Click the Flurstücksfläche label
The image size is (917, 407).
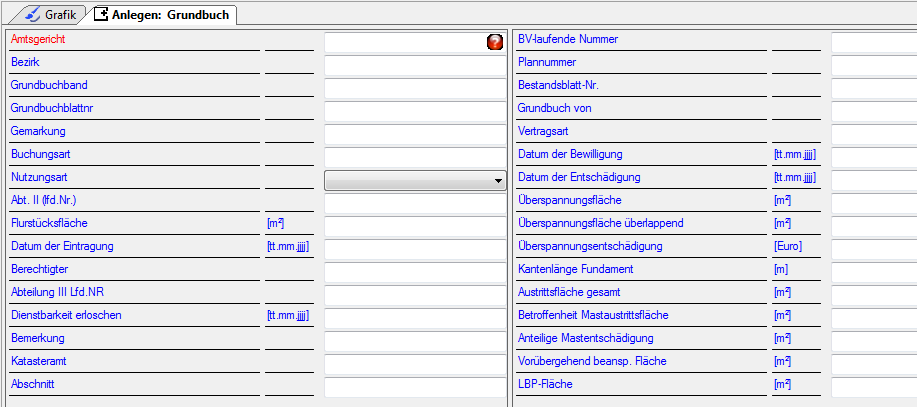[x=49, y=223]
